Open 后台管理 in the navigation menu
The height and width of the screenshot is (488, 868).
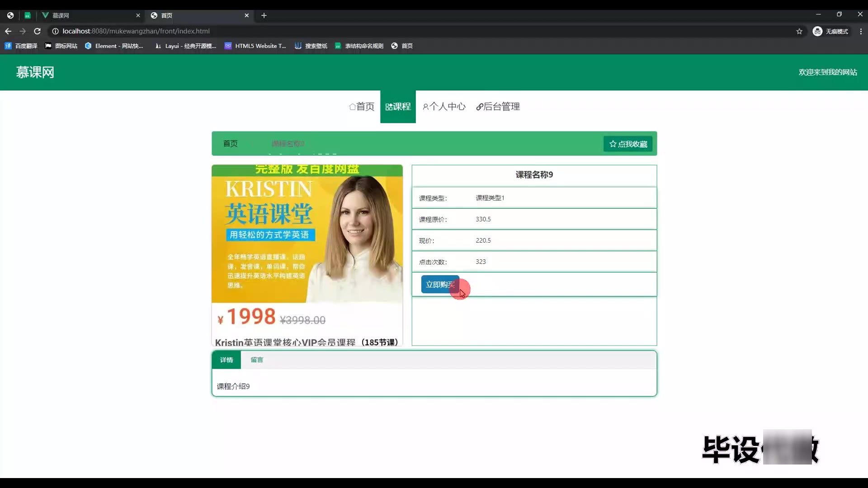click(498, 107)
